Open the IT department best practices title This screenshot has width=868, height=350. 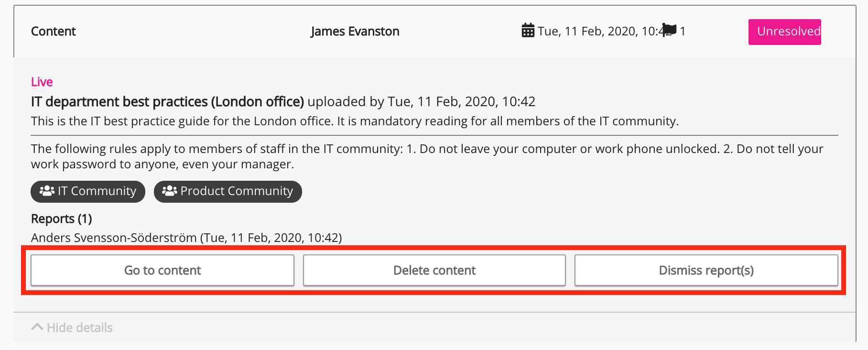click(167, 102)
